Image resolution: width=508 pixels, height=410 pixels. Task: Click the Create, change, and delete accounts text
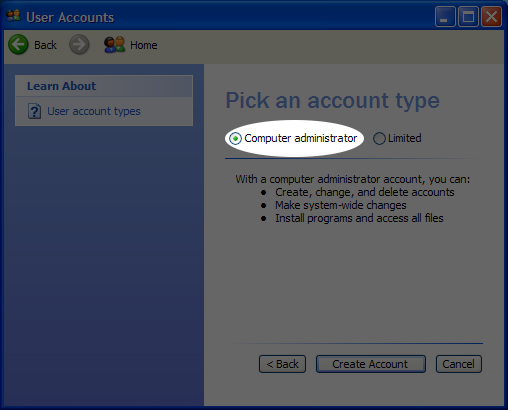point(365,192)
